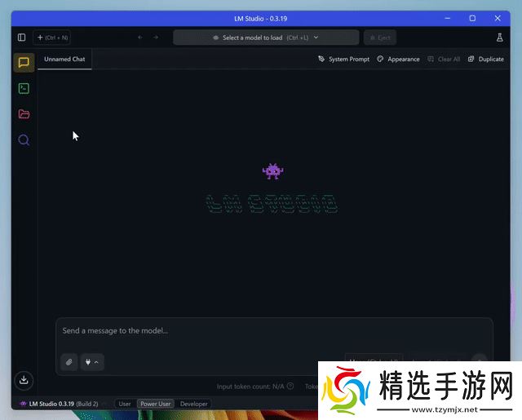
Task: Expand the Select a model to load dropdown
Action: click(x=266, y=38)
